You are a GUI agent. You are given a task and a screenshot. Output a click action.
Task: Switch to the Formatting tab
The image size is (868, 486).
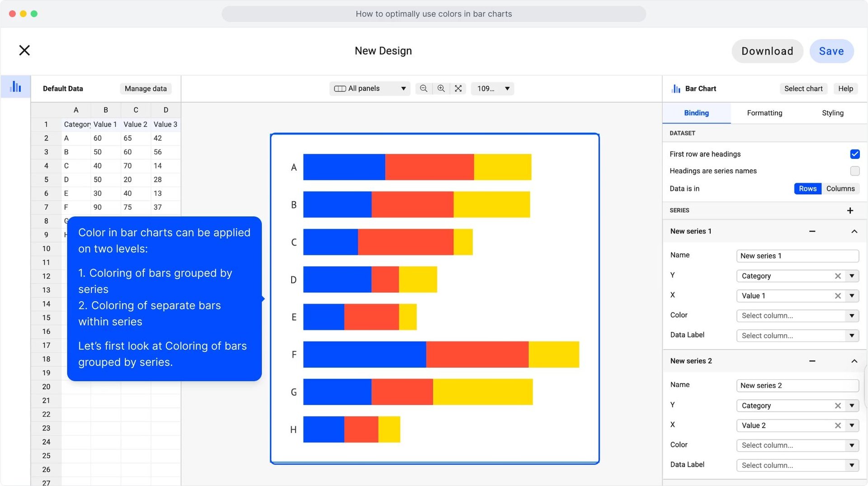click(764, 113)
